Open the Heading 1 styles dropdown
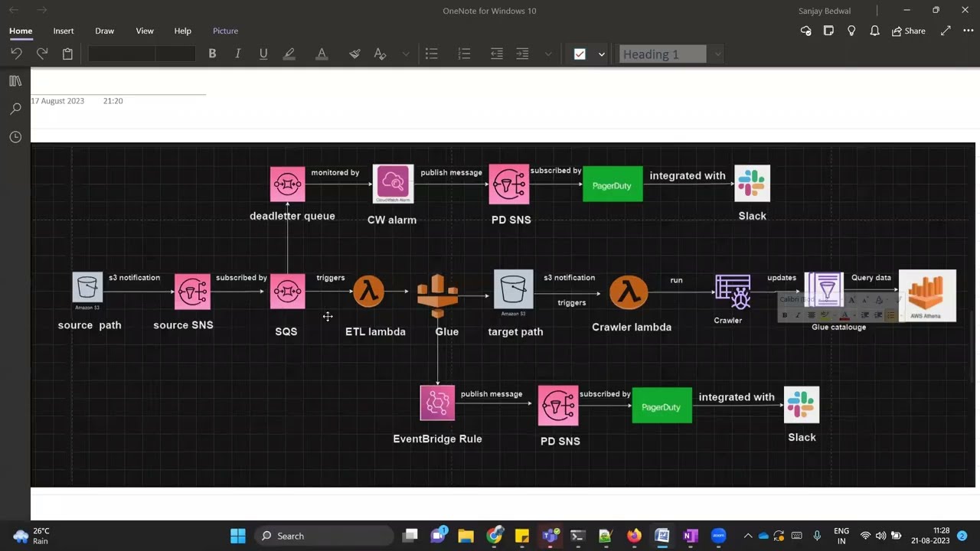Screen dimensions: 980x551 [717, 54]
